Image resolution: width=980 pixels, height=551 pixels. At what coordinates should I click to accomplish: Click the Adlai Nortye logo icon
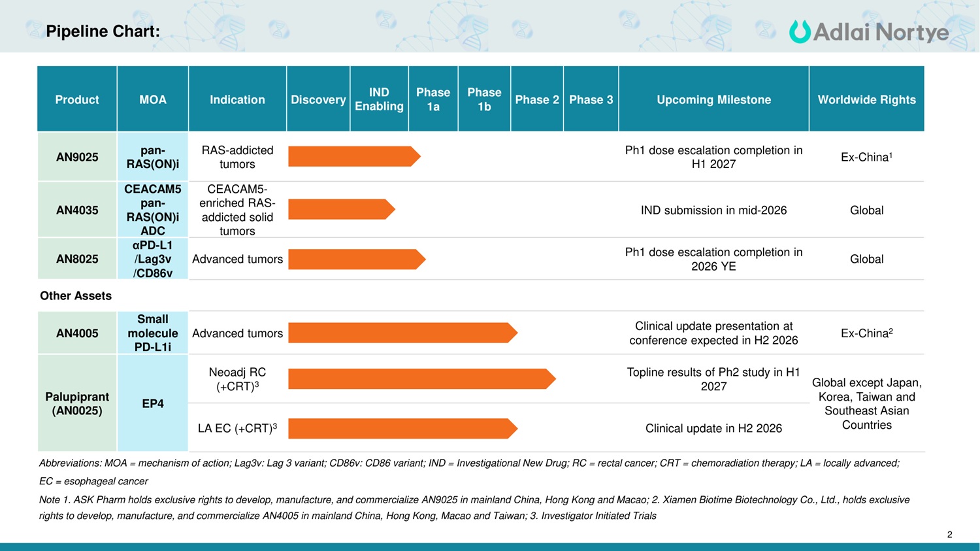click(x=799, y=31)
